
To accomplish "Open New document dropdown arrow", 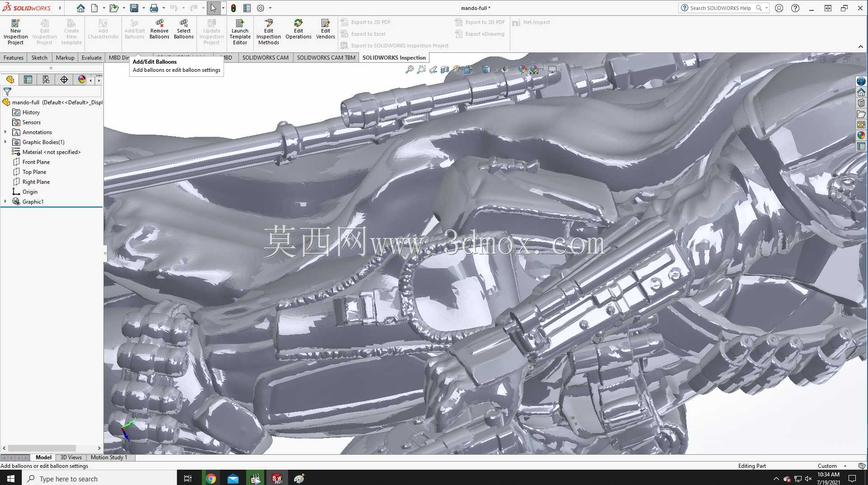I will [x=104, y=8].
